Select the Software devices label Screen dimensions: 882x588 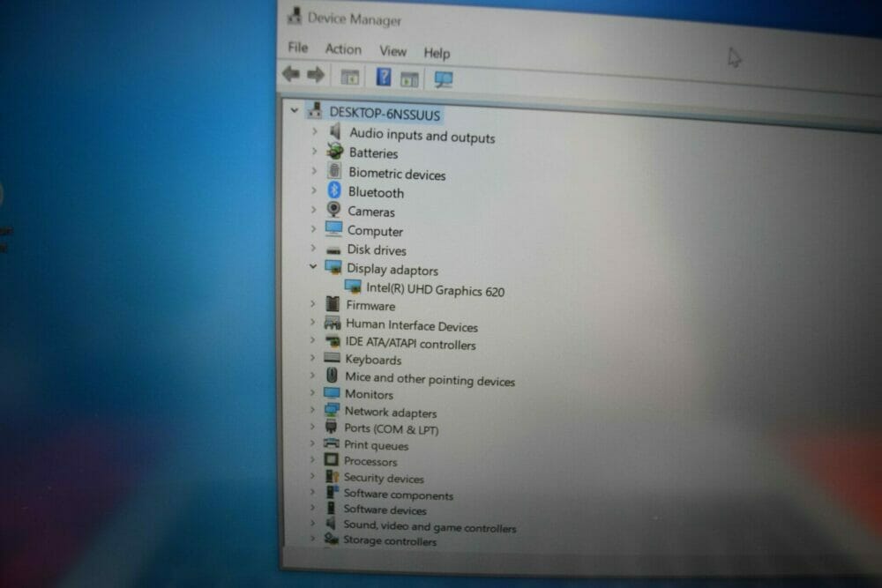pos(385,510)
